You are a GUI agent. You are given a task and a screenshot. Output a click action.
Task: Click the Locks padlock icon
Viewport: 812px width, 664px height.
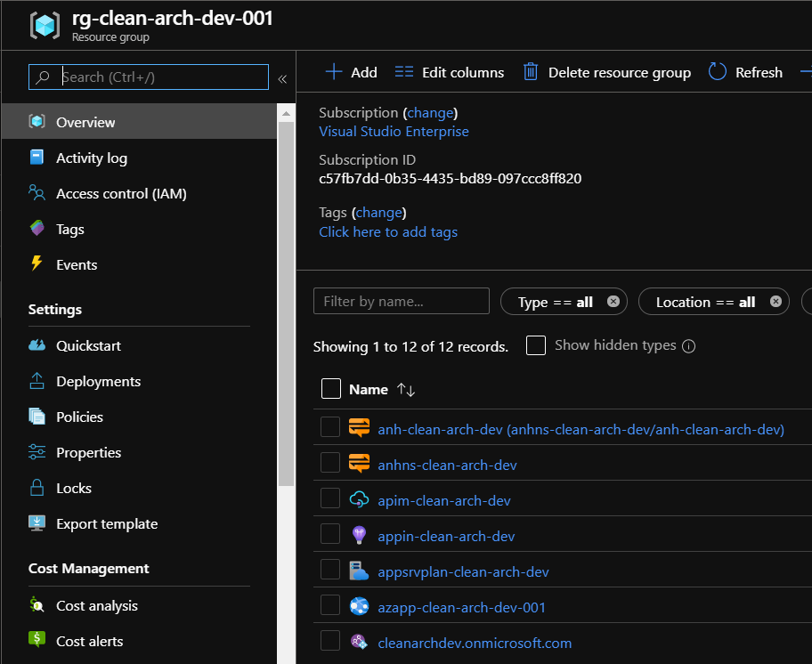pos(37,488)
